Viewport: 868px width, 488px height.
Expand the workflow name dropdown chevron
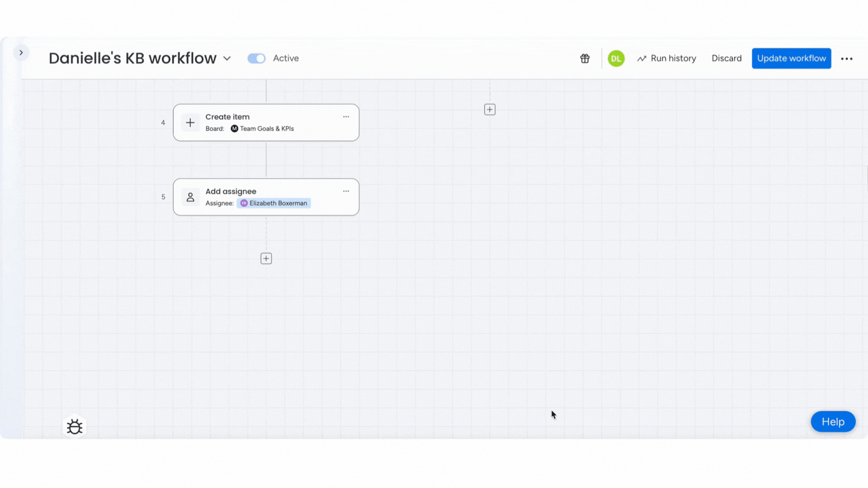tap(227, 58)
